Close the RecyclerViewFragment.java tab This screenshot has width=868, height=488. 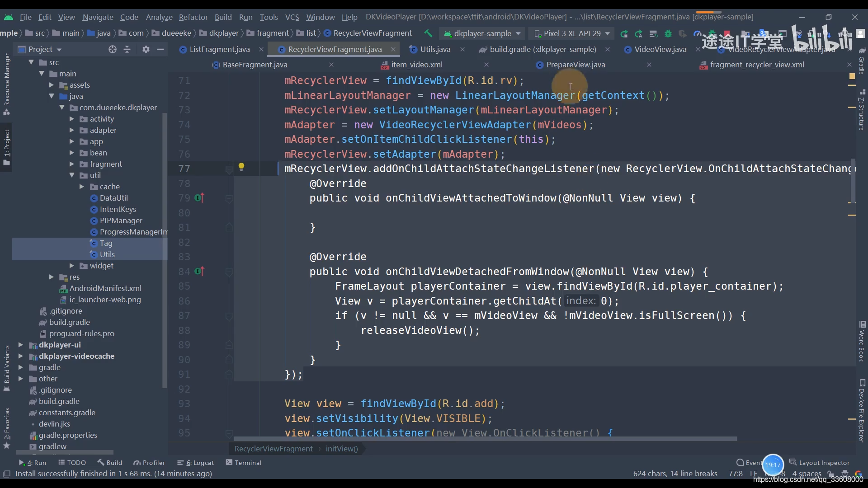(393, 49)
